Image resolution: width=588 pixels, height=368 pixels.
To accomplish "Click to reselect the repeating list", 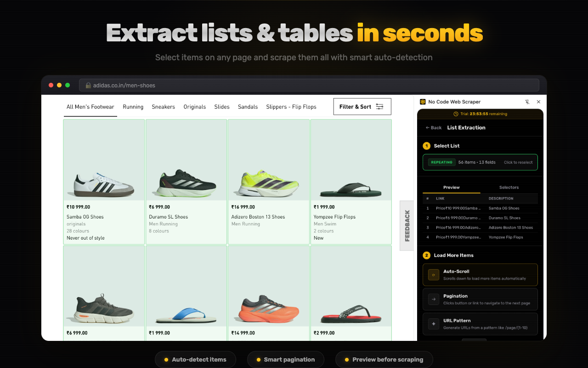I will pos(518,162).
